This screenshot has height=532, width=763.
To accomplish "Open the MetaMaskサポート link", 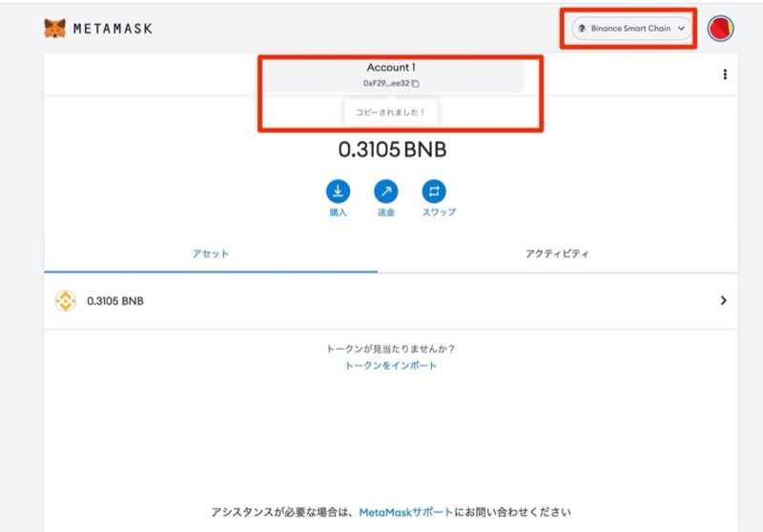I will coord(406,512).
